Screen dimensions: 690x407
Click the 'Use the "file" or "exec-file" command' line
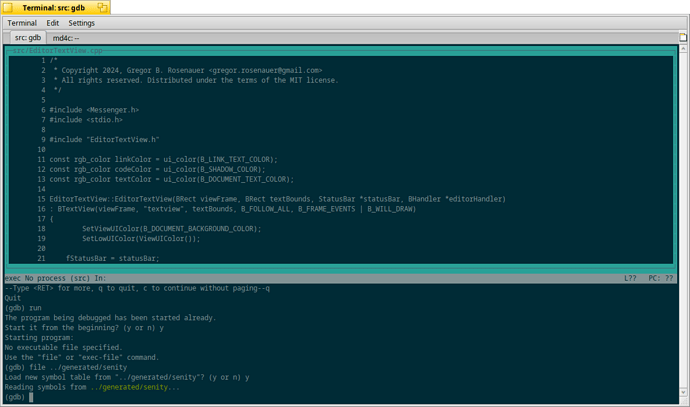click(82, 357)
